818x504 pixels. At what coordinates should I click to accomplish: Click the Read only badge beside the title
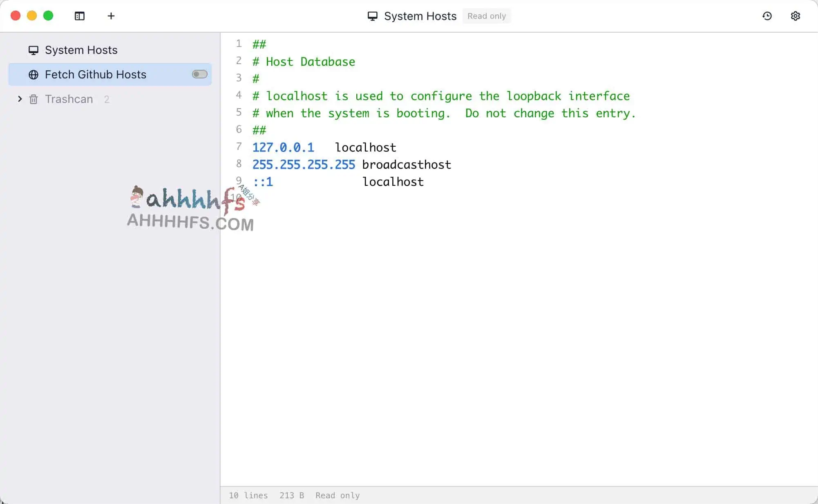point(486,16)
